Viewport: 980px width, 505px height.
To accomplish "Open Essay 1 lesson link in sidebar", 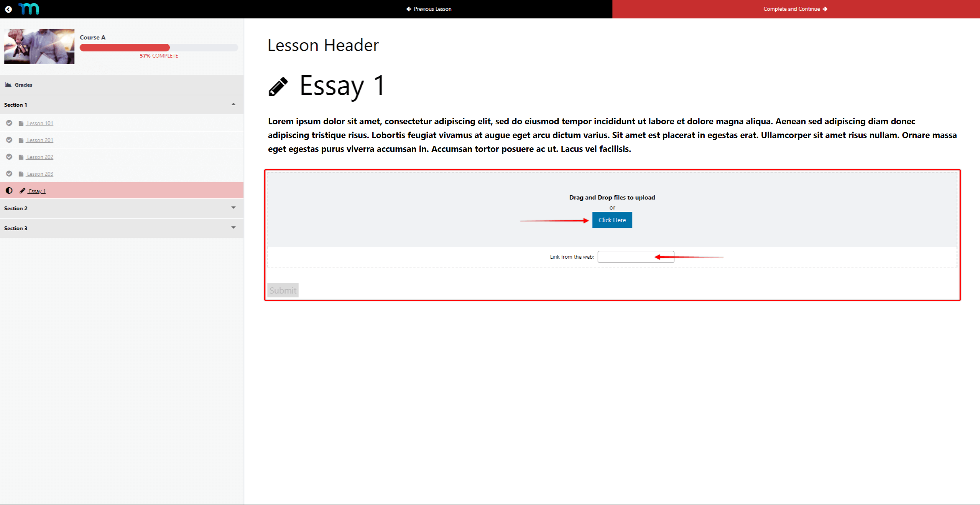I will pyautogui.click(x=36, y=191).
